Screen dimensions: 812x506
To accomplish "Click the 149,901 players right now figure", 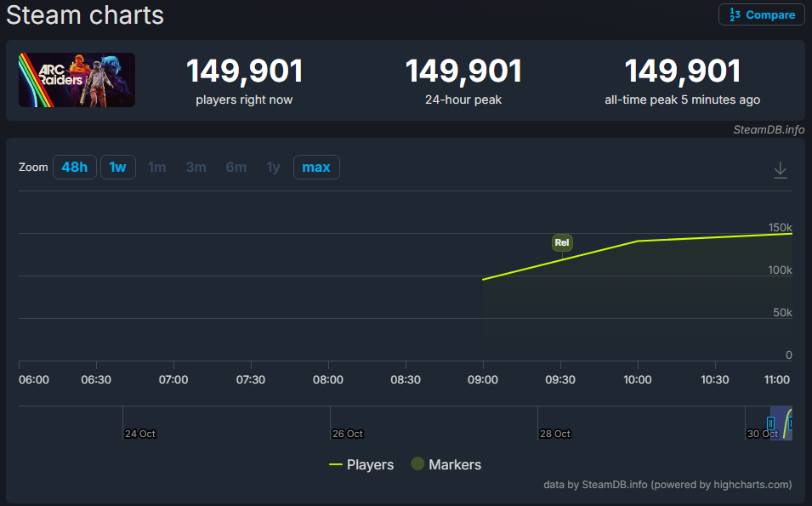I will point(244,71).
